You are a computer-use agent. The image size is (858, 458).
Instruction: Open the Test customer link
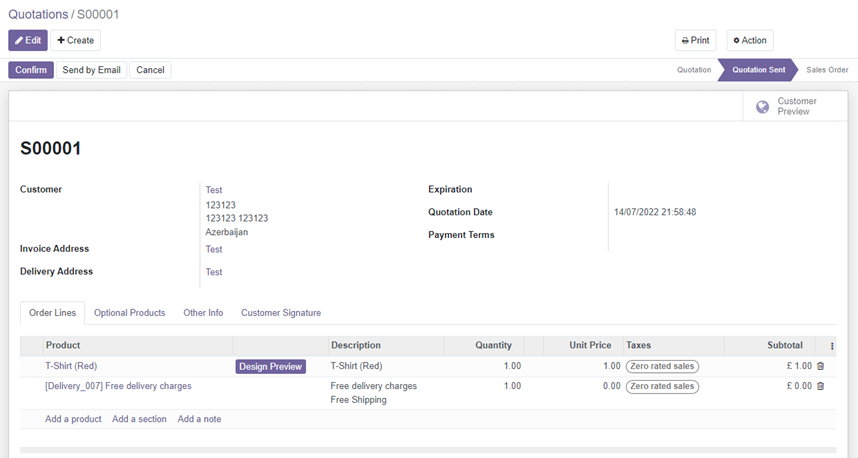pos(214,190)
